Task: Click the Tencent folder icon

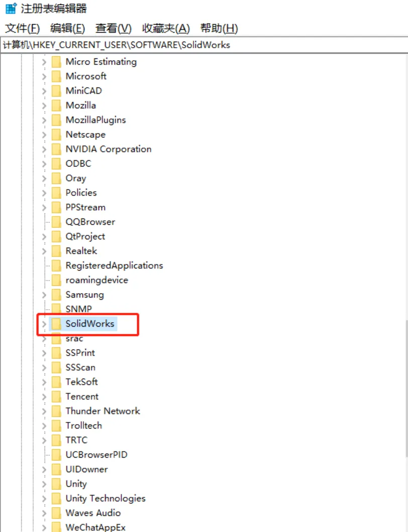Action: click(56, 396)
